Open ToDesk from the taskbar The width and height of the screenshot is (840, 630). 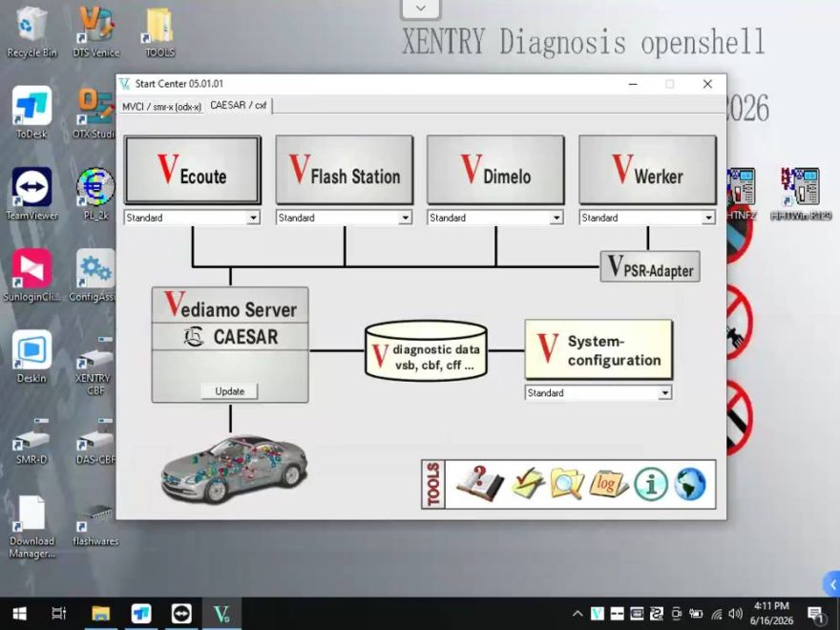click(x=141, y=614)
